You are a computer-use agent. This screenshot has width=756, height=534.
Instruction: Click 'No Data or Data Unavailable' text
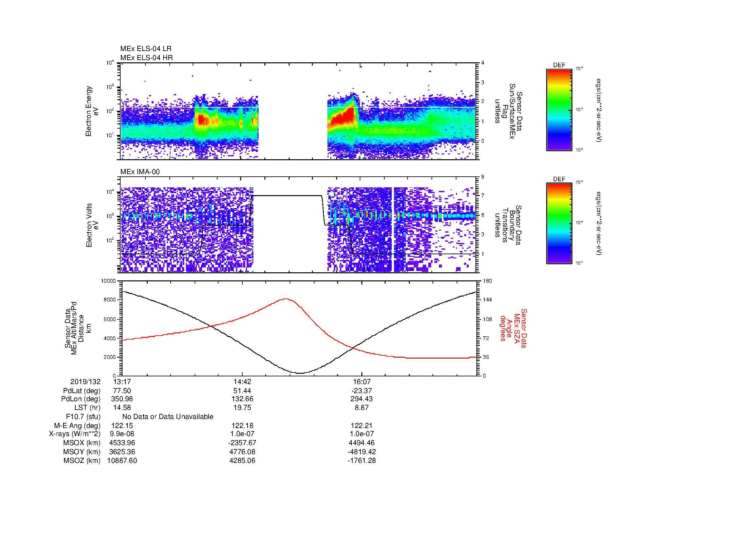tap(168, 417)
